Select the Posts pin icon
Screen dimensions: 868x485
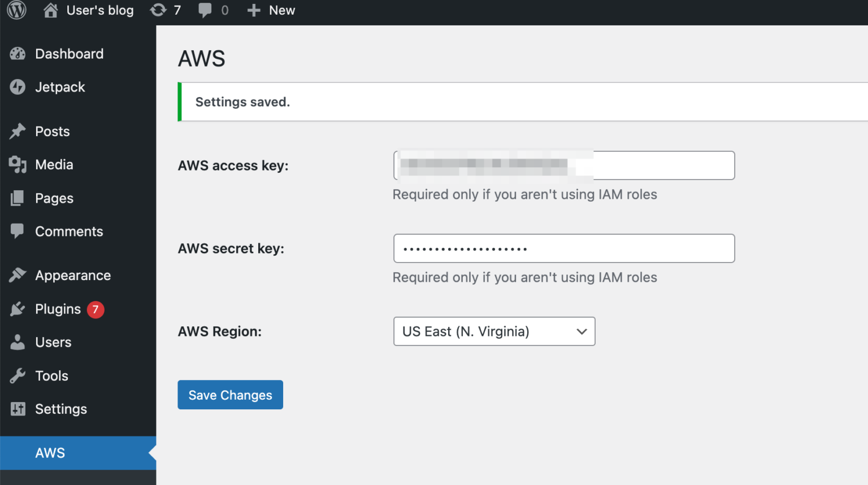click(x=18, y=131)
